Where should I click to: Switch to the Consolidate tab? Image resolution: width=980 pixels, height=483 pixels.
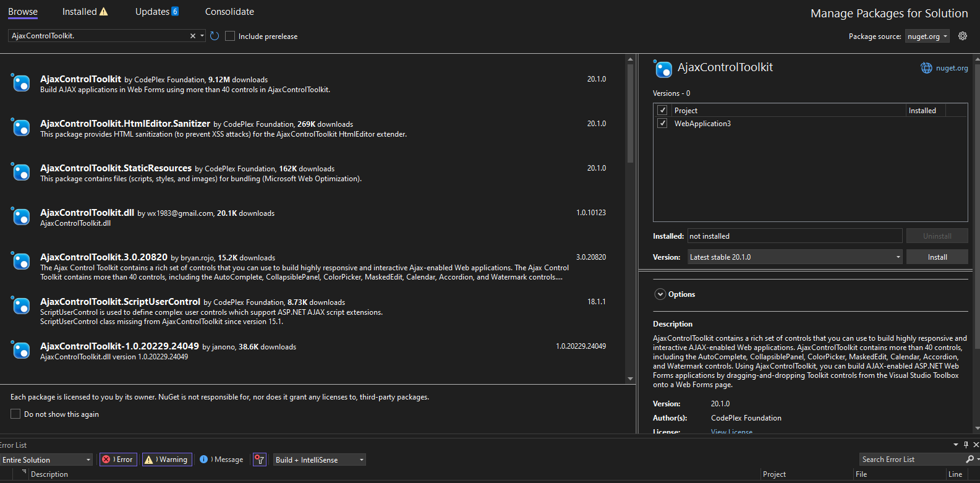(x=229, y=12)
